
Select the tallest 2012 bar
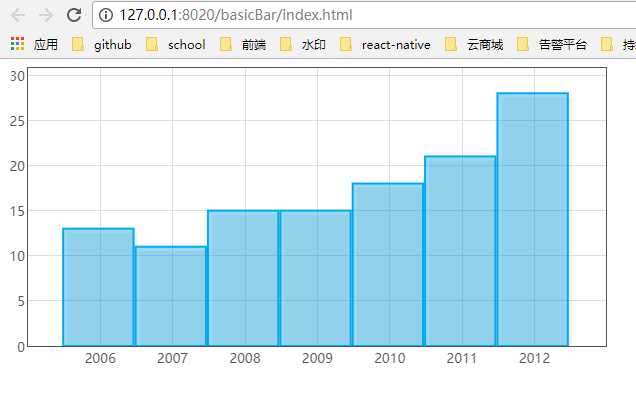pyautogui.click(x=533, y=219)
